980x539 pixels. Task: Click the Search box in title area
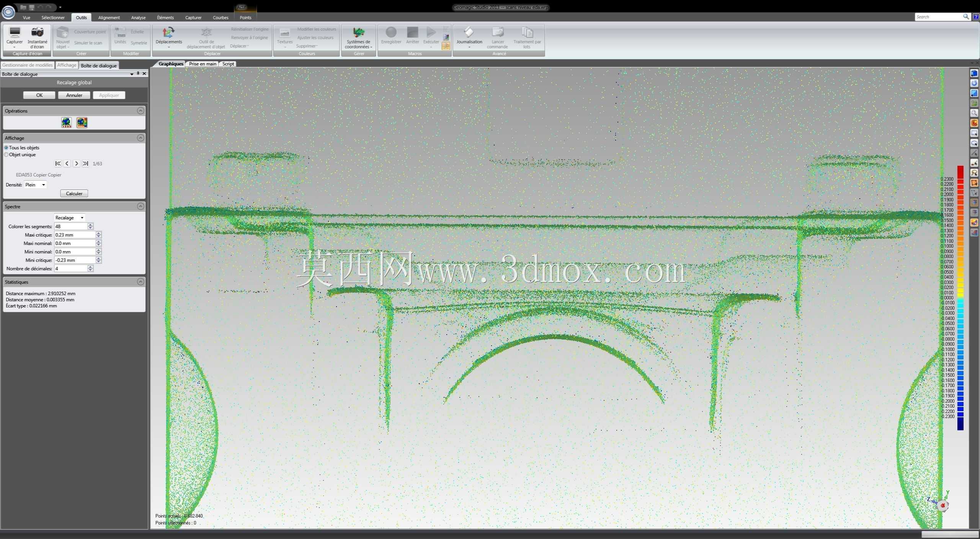click(x=939, y=17)
